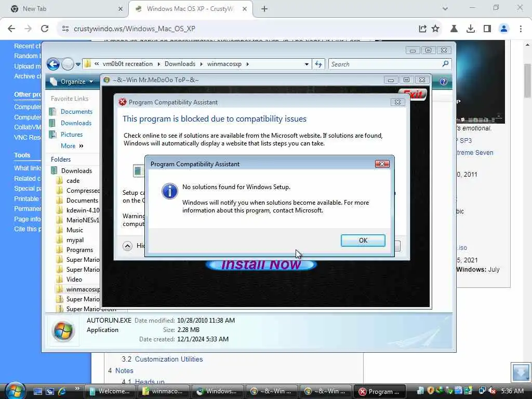Refresh the Explorer folder view
532x399 pixels.
pyautogui.click(x=318, y=64)
